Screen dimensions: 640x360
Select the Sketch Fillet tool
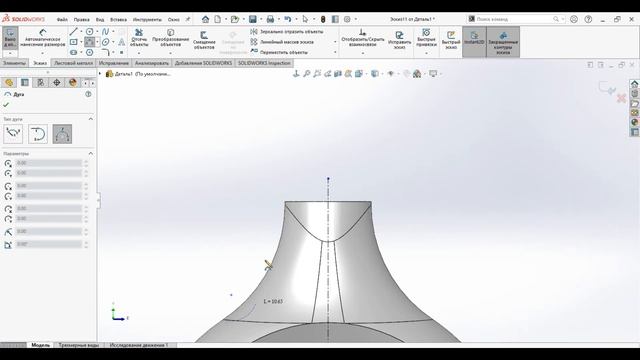105,52
